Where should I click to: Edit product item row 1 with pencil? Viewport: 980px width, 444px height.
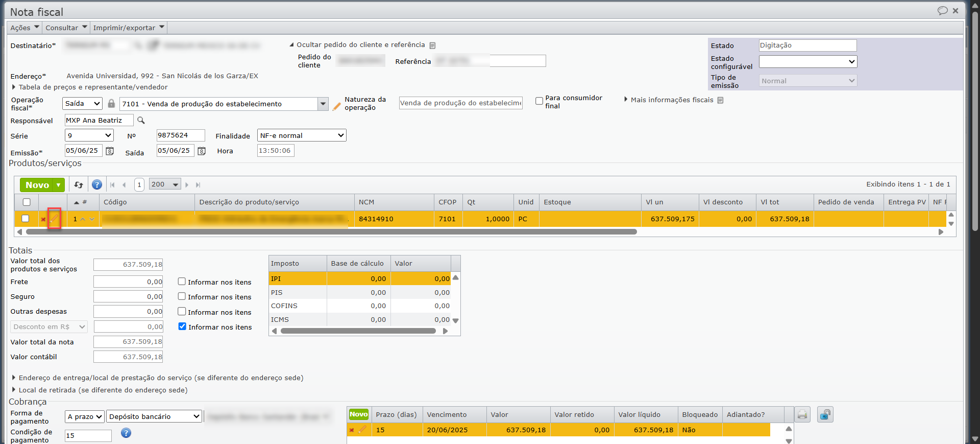(x=54, y=219)
